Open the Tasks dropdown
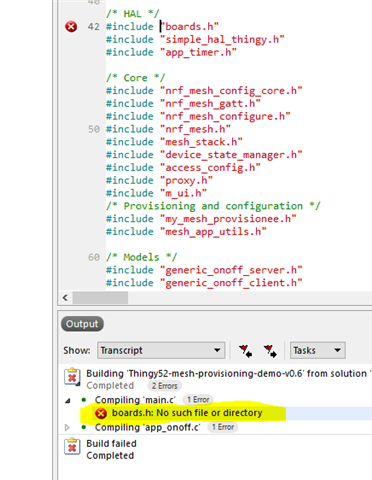The height and width of the screenshot is (480, 372). [318, 350]
